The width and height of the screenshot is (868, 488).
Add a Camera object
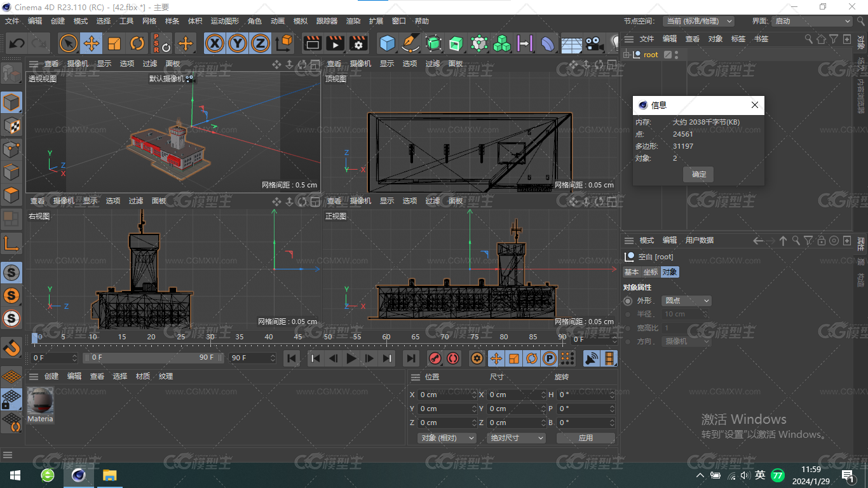point(594,43)
